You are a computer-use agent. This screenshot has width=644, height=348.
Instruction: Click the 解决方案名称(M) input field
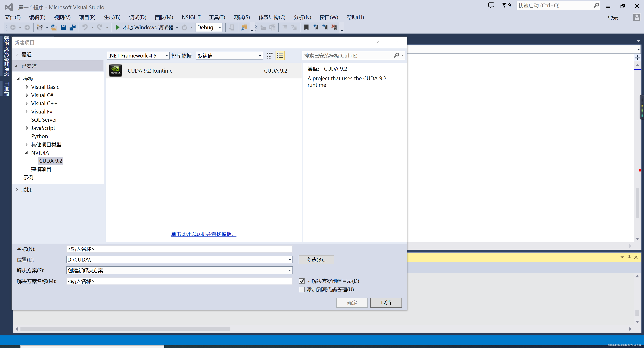click(x=179, y=281)
